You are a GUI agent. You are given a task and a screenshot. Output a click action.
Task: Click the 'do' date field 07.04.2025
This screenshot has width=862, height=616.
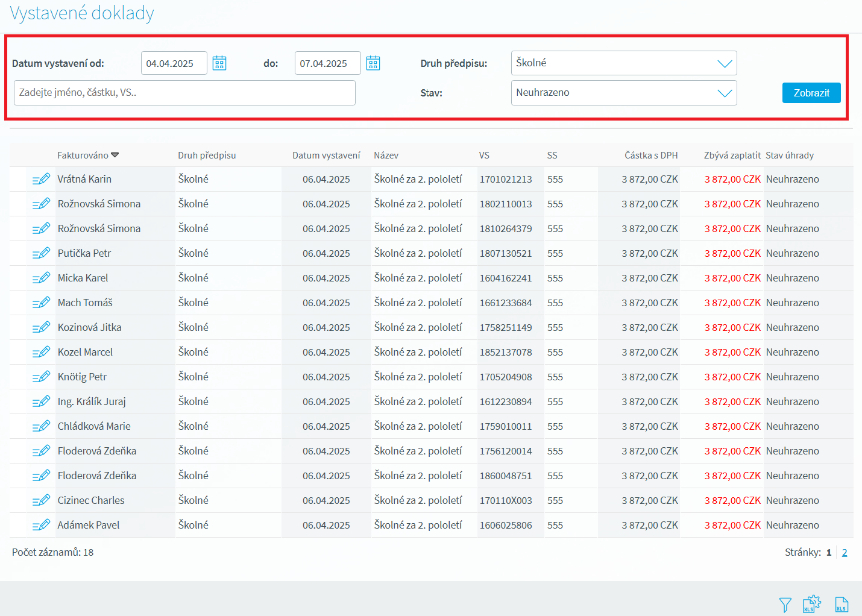point(328,63)
